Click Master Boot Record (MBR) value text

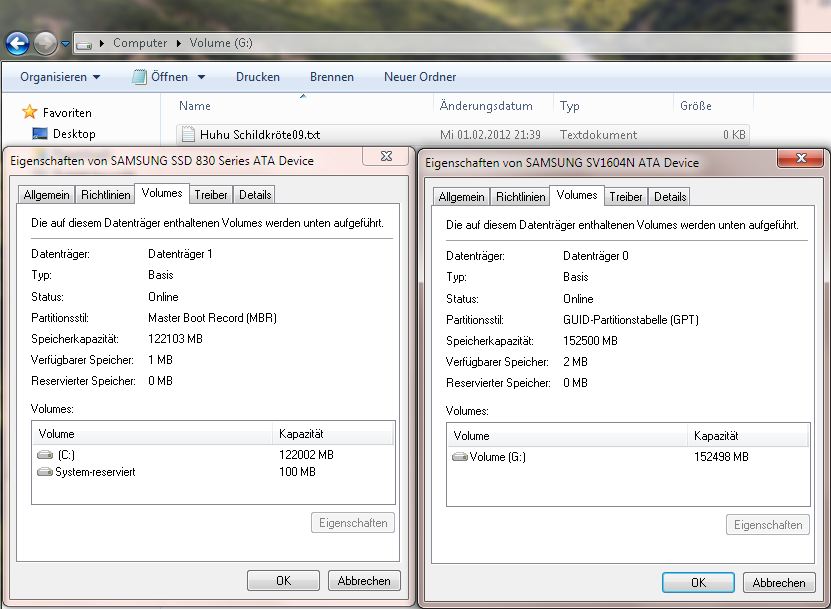[x=213, y=317]
